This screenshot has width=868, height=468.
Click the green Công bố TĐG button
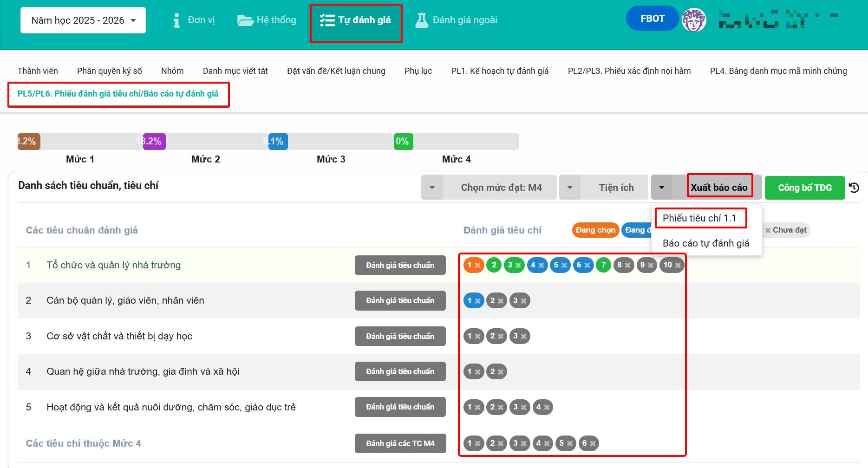tap(804, 188)
